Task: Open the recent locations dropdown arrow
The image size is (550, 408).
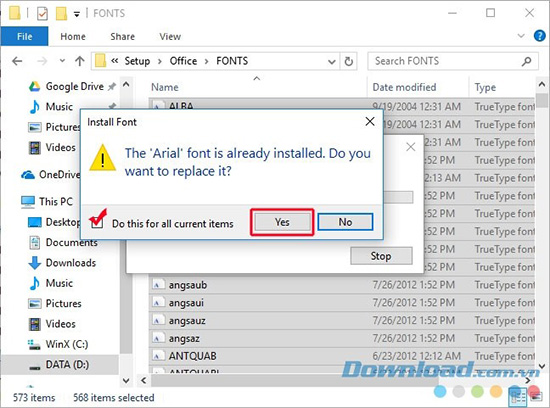Action: 62,61
